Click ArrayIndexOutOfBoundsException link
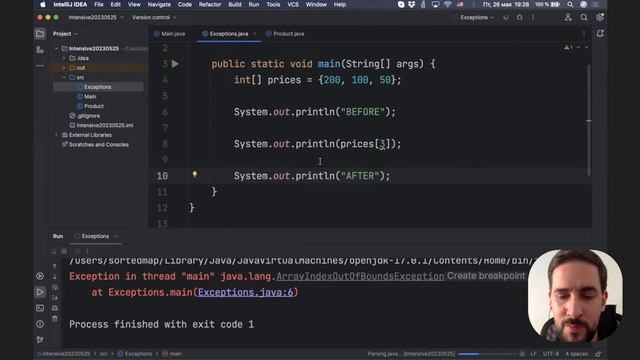The image size is (640, 360). [360, 276]
